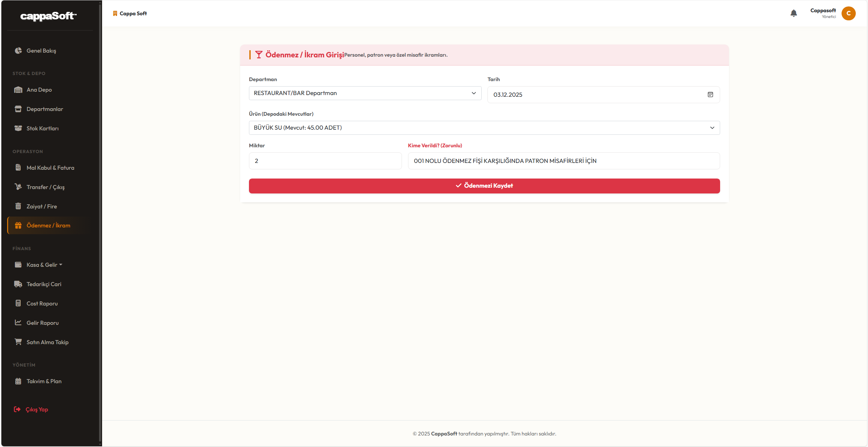The height and width of the screenshot is (447, 868).
Task: Click the notification bell icon
Action: click(793, 13)
